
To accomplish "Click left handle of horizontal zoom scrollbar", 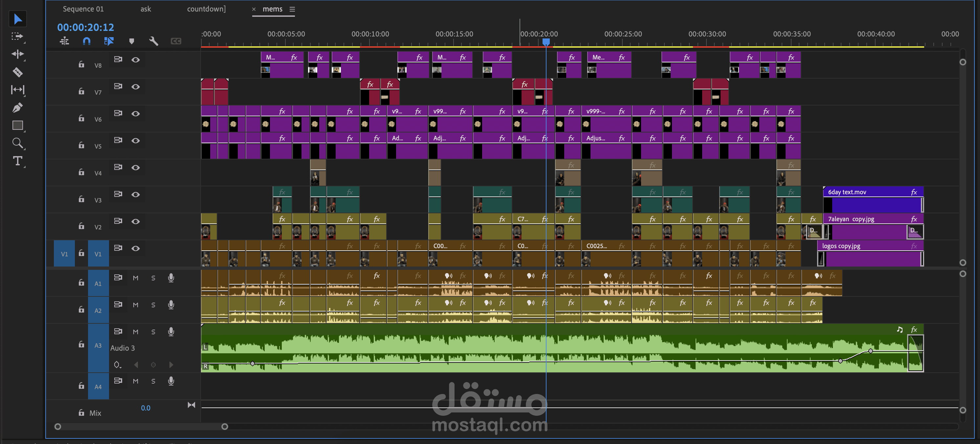I will (58, 427).
